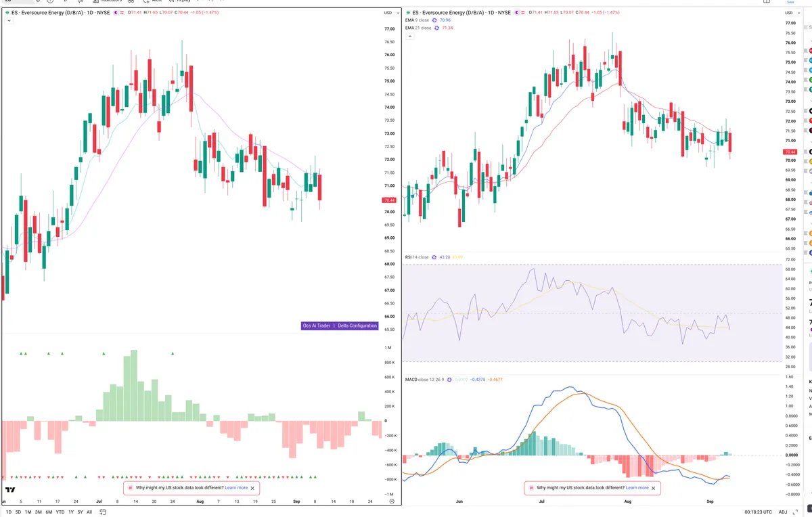Toggle ADJ adjusted data setting

[x=783, y=512]
